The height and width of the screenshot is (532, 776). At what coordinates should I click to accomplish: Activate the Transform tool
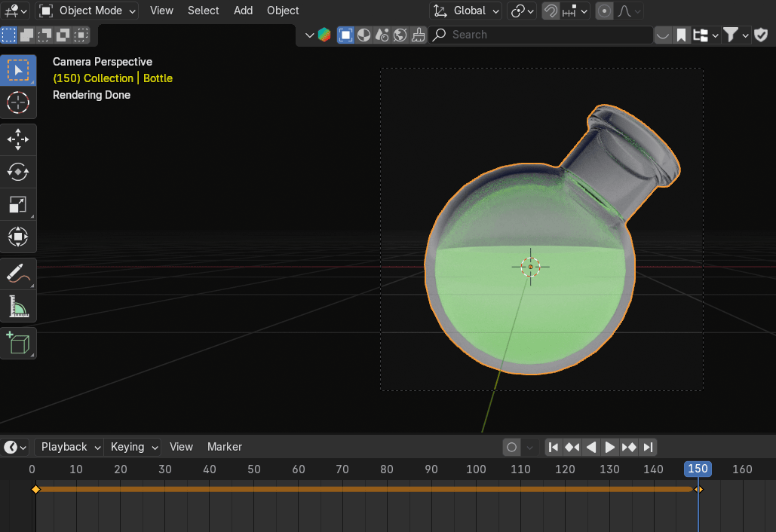(x=18, y=237)
